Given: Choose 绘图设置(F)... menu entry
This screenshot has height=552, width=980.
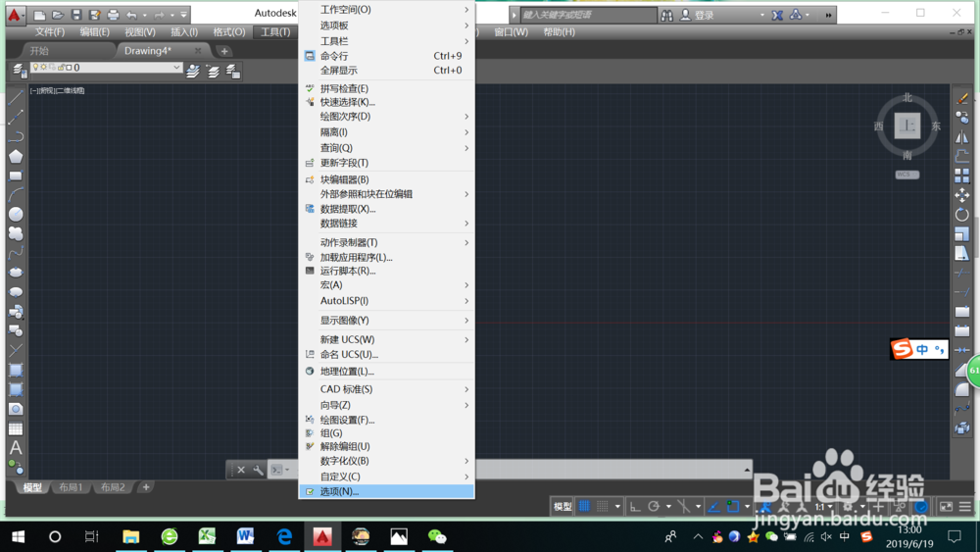Looking at the screenshot, I should click(x=386, y=420).
